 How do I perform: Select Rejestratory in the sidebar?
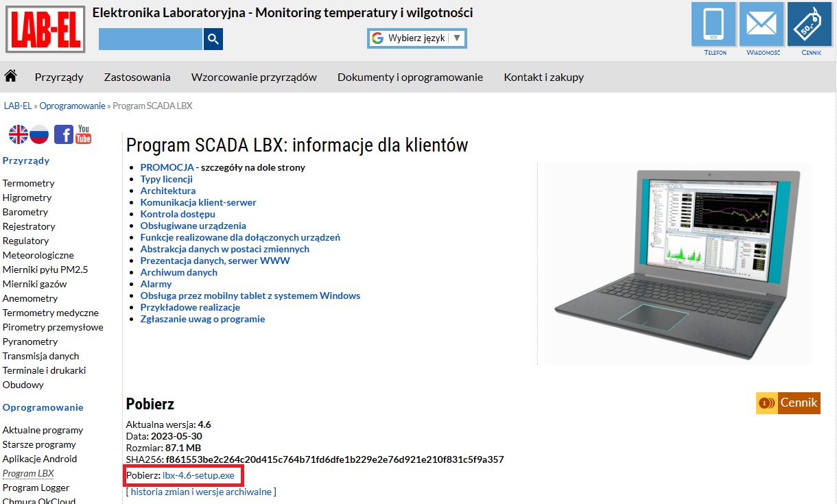click(29, 226)
